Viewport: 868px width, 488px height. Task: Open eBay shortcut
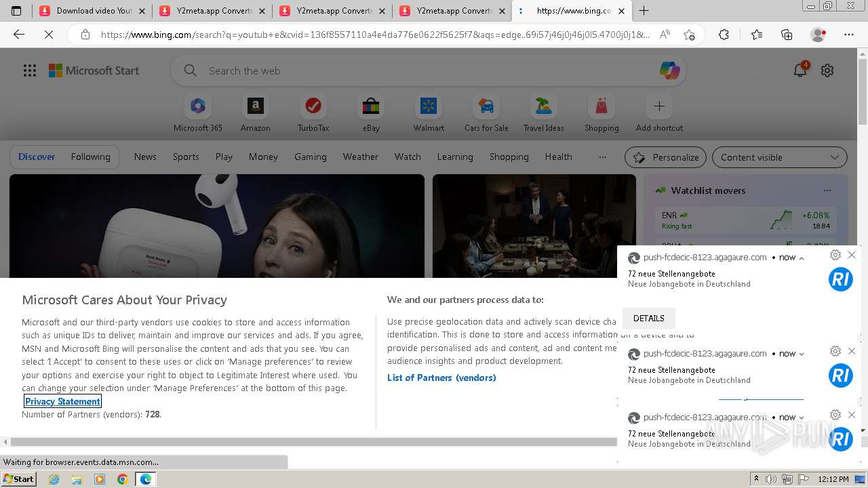point(371,113)
